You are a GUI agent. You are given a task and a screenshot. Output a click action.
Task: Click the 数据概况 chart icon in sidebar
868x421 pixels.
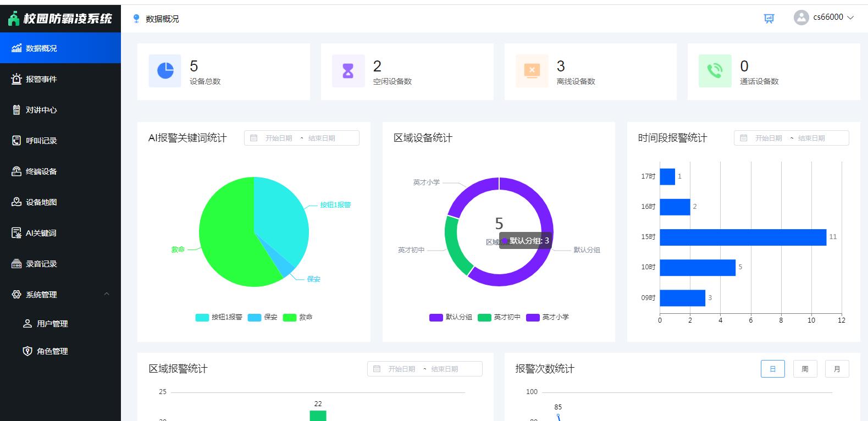click(x=16, y=48)
